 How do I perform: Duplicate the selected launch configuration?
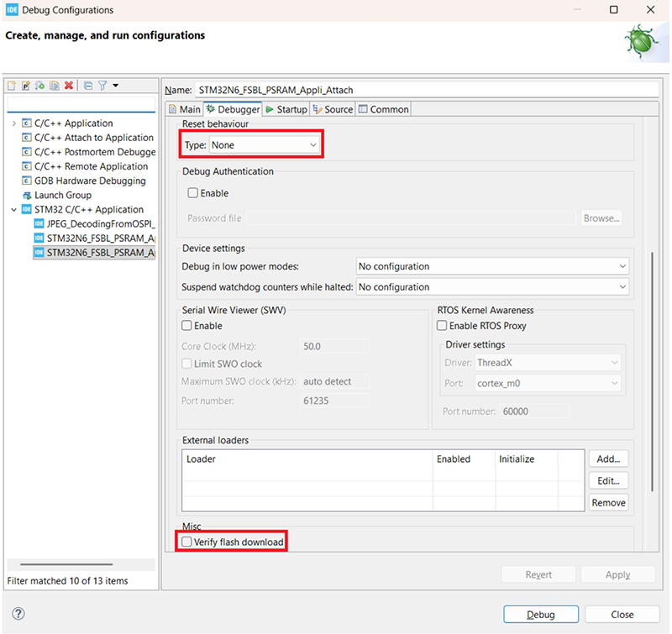[54, 86]
